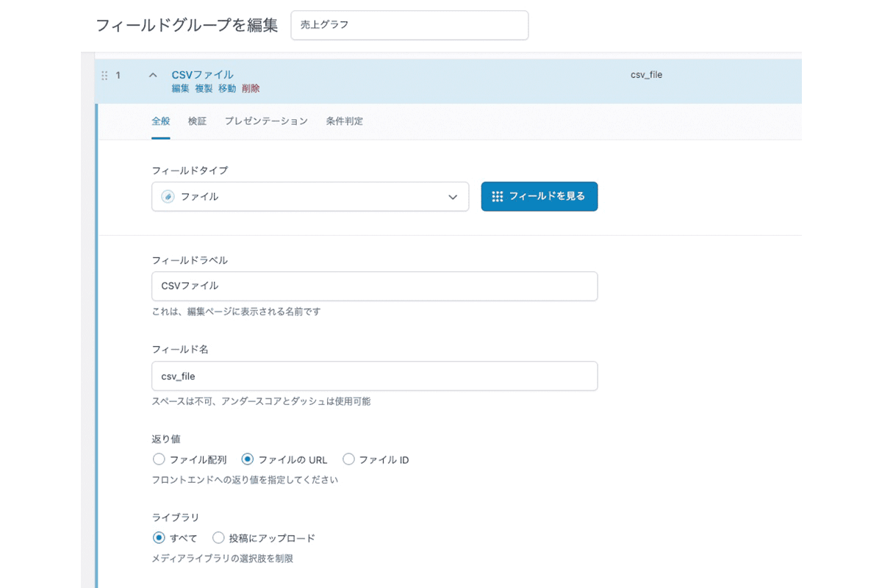Select ファイル配列 as the return value
This screenshot has width=882, height=588.
point(159,459)
